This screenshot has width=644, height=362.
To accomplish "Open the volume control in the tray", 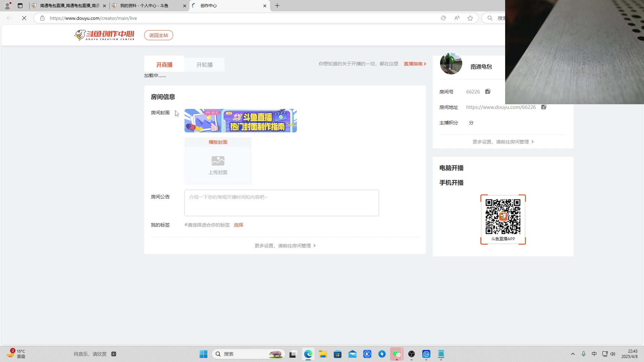I will pos(613,354).
